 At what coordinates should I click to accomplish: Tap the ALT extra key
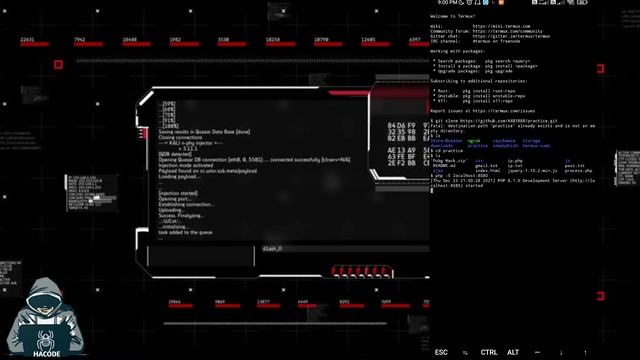point(513,352)
